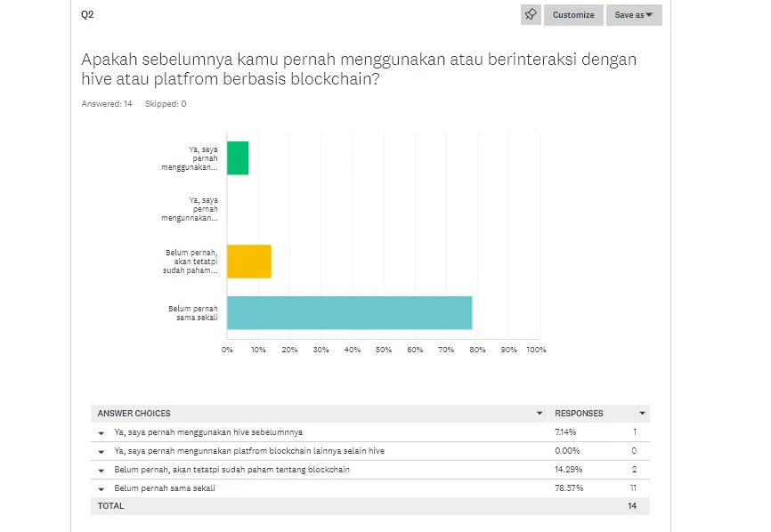Pin question Q2 with the pushpin icon
The image size is (771, 532).
pyautogui.click(x=531, y=15)
